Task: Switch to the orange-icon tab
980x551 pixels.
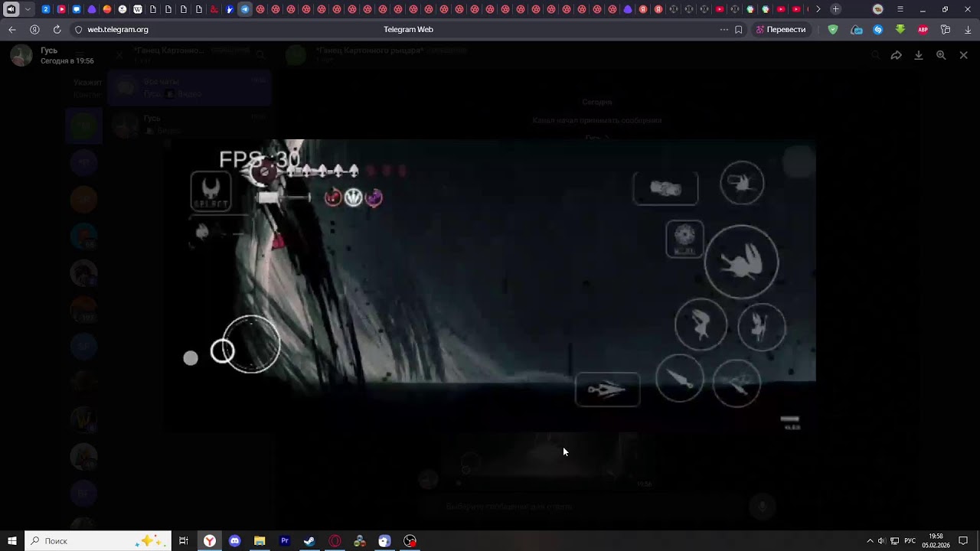Action: tap(107, 9)
